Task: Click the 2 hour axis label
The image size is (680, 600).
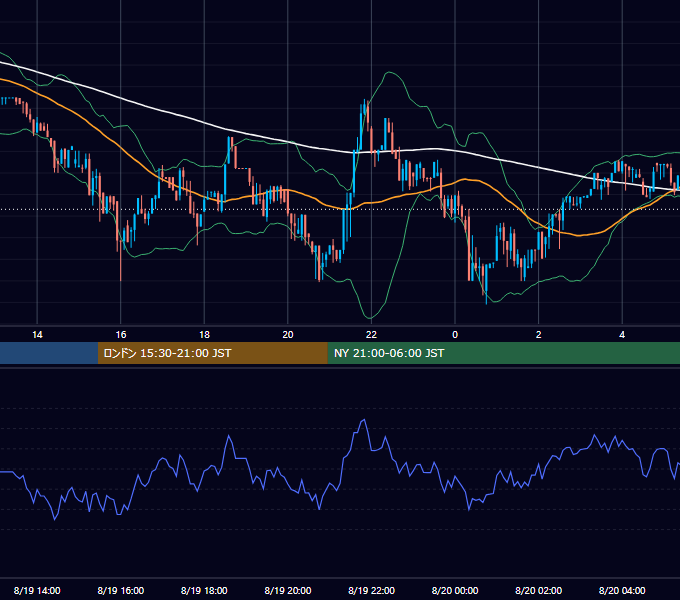Action: [539, 335]
